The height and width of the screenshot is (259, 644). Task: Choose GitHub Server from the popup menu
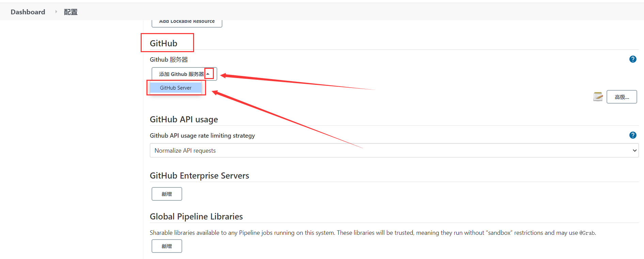tap(176, 88)
